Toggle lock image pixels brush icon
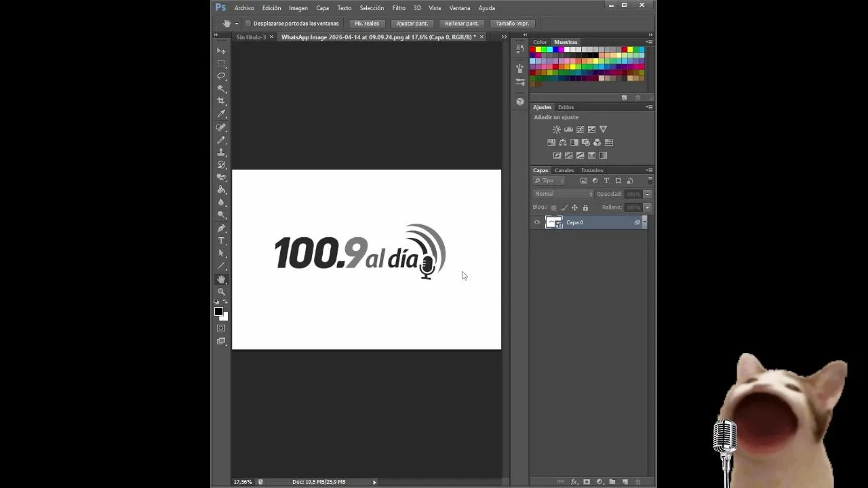The width and height of the screenshot is (868, 488). point(564,207)
